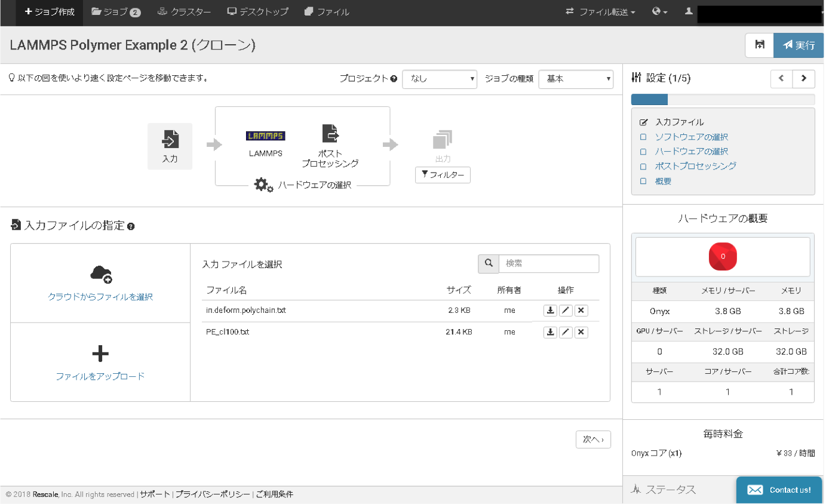
Task: Open ポストプロセッシング link in settings list
Action: click(x=696, y=166)
